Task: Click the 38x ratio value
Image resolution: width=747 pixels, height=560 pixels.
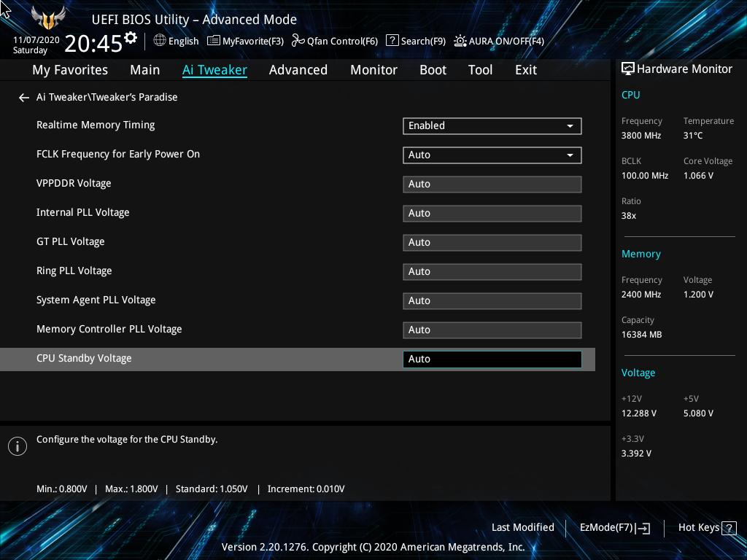Action: click(x=629, y=216)
